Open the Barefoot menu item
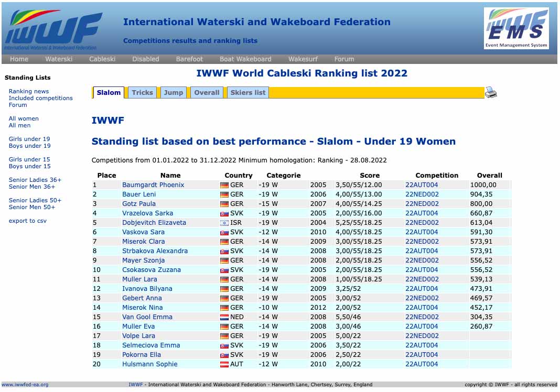The width and height of the screenshot is (560, 392). [x=189, y=59]
